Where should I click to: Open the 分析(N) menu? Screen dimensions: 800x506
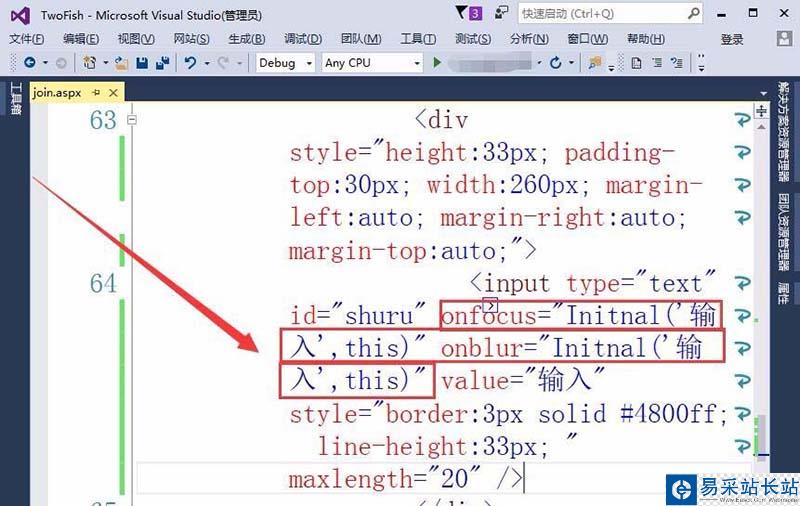click(529, 39)
